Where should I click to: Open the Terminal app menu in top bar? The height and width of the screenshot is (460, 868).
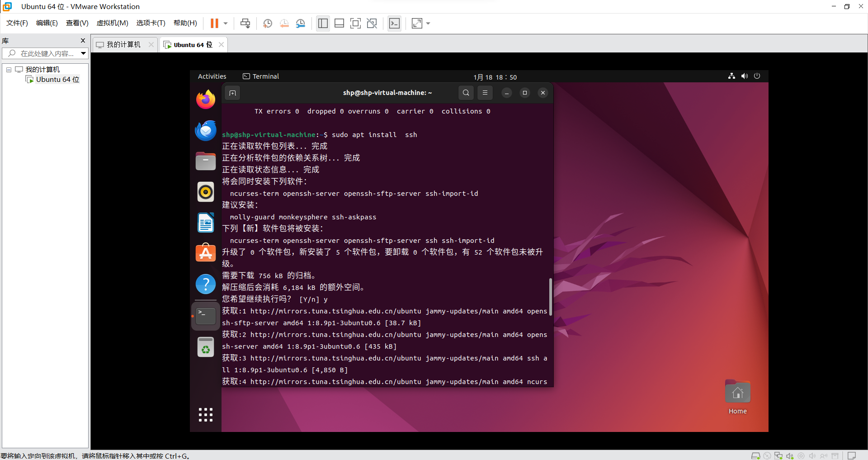[x=261, y=76]
